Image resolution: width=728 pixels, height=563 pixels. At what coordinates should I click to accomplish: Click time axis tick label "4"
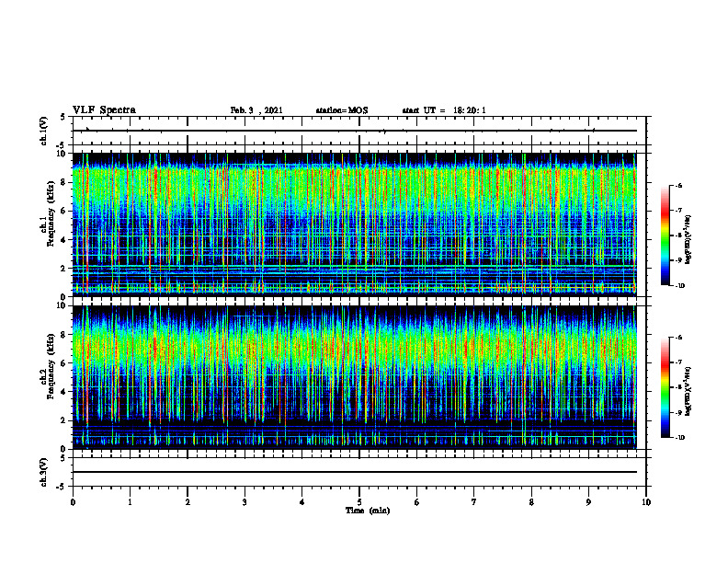[302, 502]
